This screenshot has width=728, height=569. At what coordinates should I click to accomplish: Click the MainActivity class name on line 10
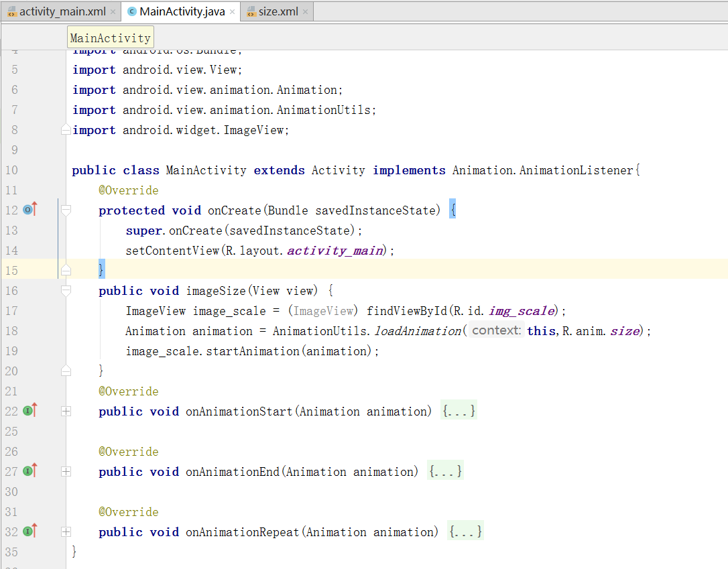(x=206, y=170)
